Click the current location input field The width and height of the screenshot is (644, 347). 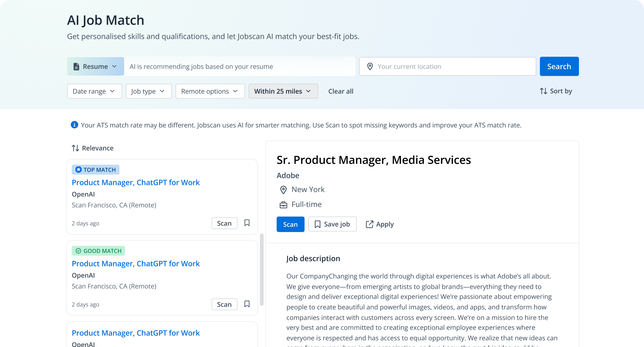click(x=452, y=66)
